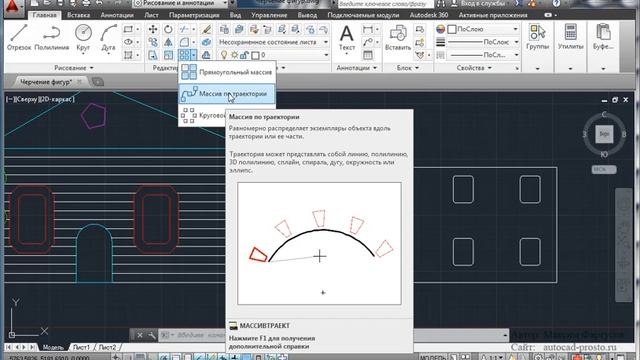Click the Вставить insert block icon

tap(398, 38)
